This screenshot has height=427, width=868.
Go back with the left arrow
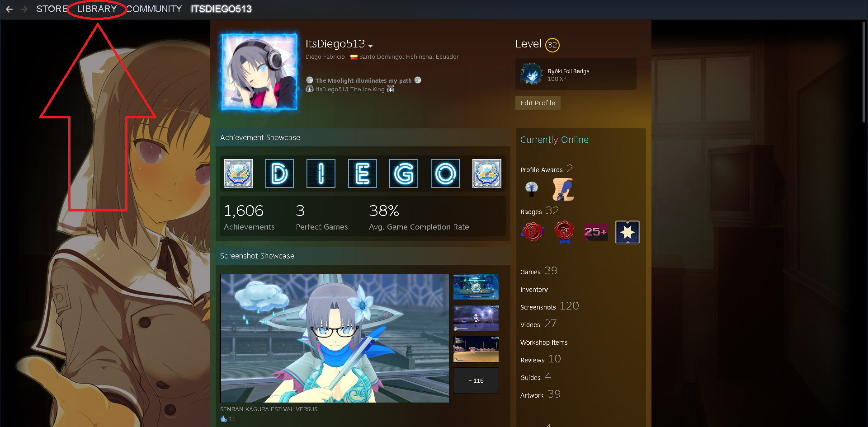pyautogui.click(x=9, y=9)
